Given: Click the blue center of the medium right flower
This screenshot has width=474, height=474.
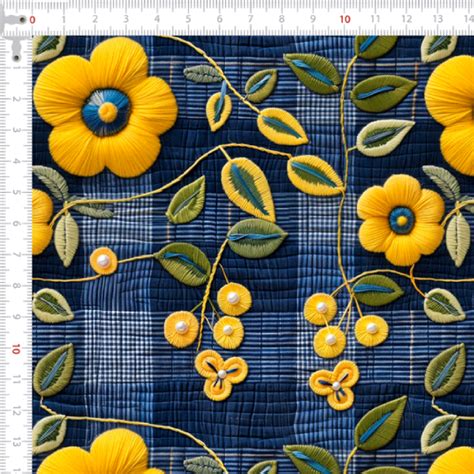Looking at the screenshot, I should pyautogui.click(x=402, y=220).
